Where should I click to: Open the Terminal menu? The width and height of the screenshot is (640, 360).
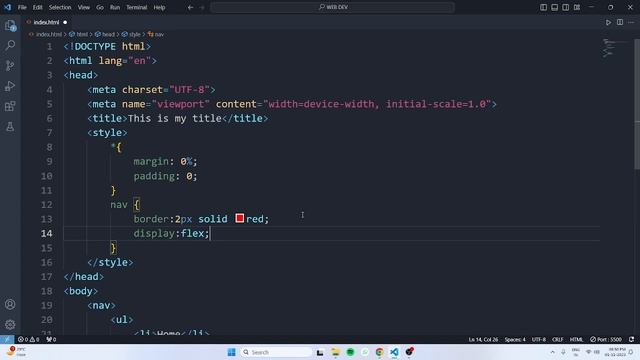tap(136, 7)
